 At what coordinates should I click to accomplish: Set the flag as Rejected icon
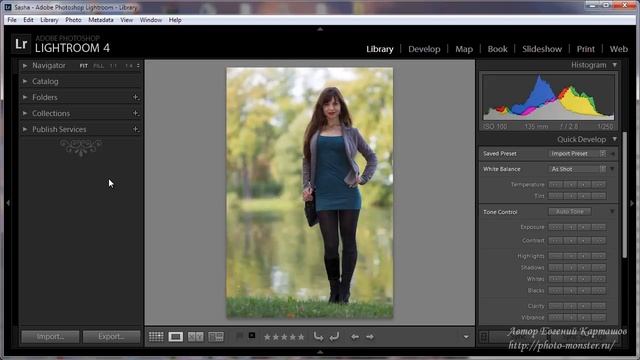[252, 336]
